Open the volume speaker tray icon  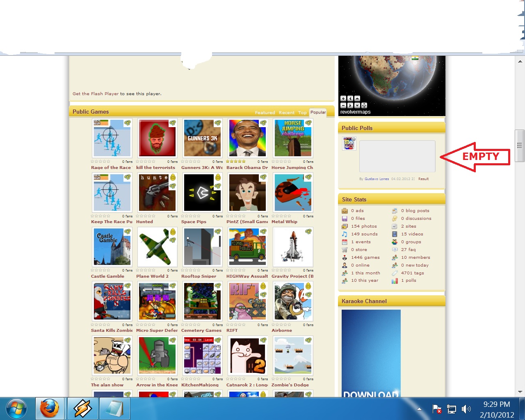[466, 409]
